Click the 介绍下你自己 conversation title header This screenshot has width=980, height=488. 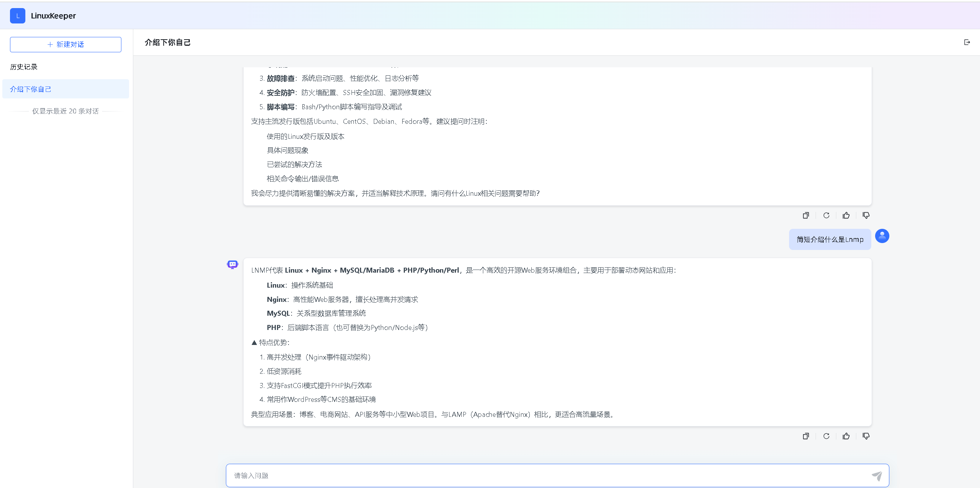tap(167, 42)
